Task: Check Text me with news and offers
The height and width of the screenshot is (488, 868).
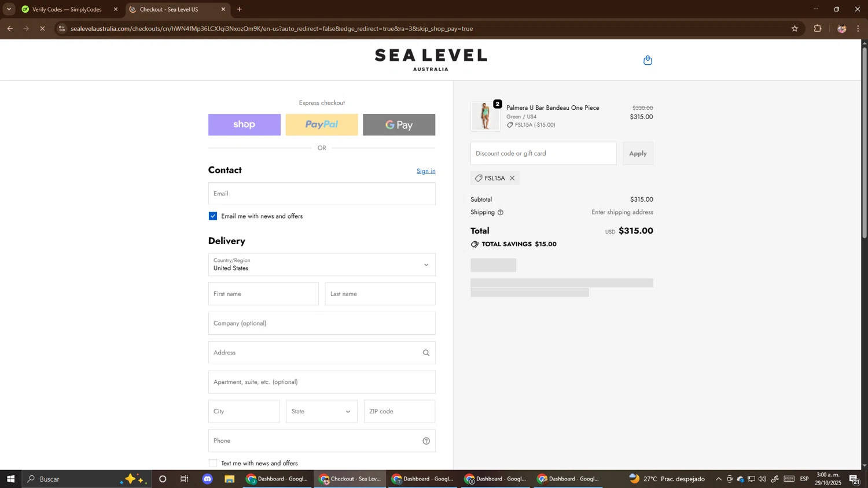Action: [x=213, y=463]
